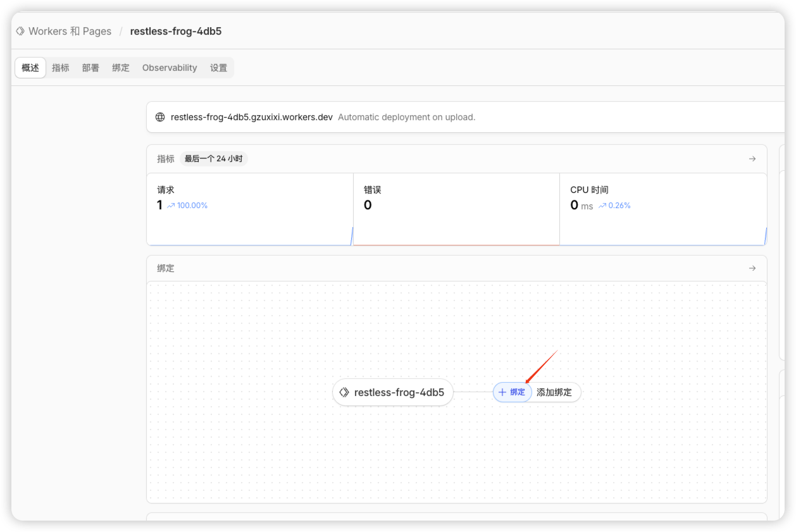This screenshot has height=532, width=796.
Task: Click the Workers code icon in breadcrumb
Action: pos(20,31)
